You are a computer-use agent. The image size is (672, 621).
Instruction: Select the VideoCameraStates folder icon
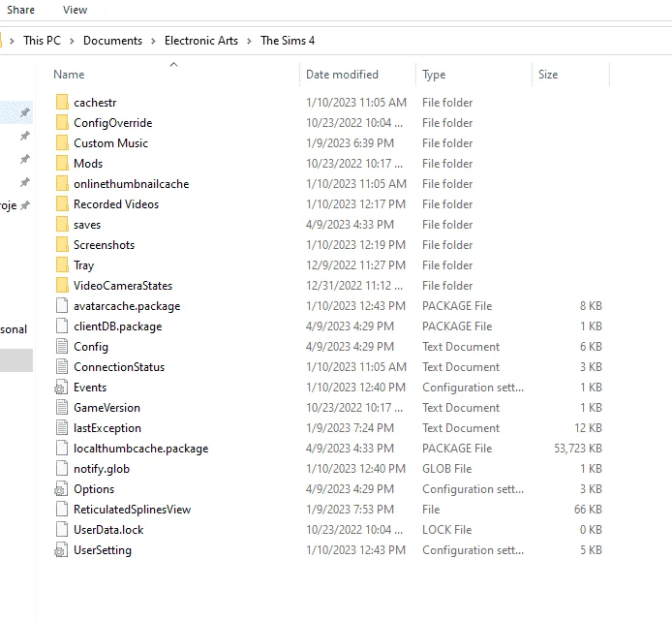(x=62, y=286)
